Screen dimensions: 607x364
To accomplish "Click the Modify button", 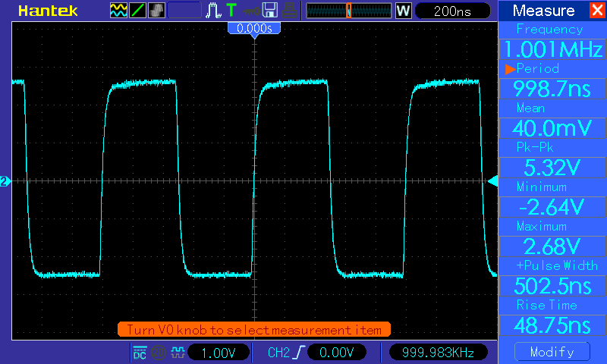I will 552,352.
